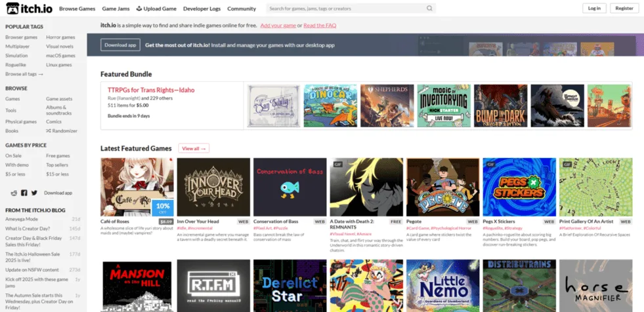Screen dimensions: 644x312
Task: Open Top sellers filter
Action: (57, 165)
